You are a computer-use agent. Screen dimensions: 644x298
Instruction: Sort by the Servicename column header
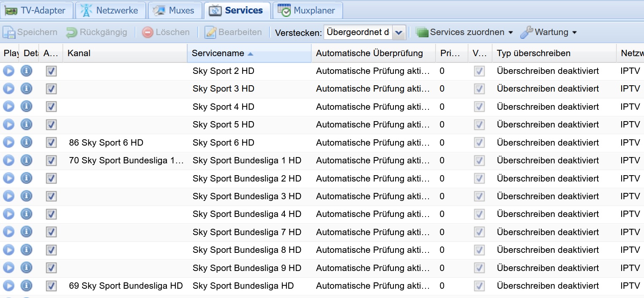[x=249, y=53]
